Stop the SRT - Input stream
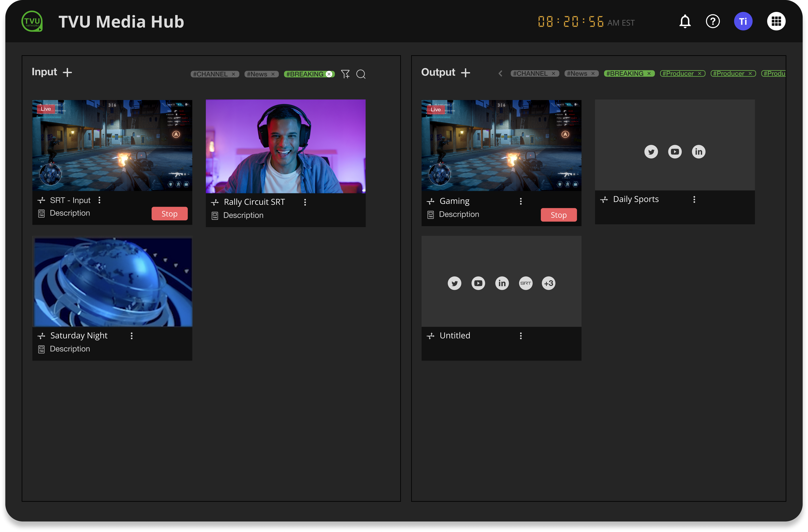The image size is (808, 532). (x=169, y=213)
